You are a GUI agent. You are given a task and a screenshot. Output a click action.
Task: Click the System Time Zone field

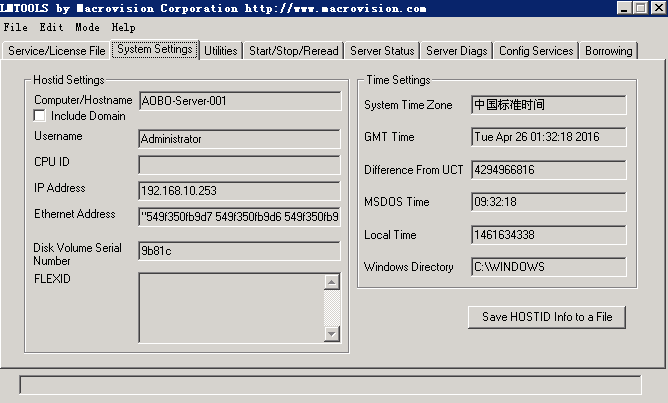[549, 105]
